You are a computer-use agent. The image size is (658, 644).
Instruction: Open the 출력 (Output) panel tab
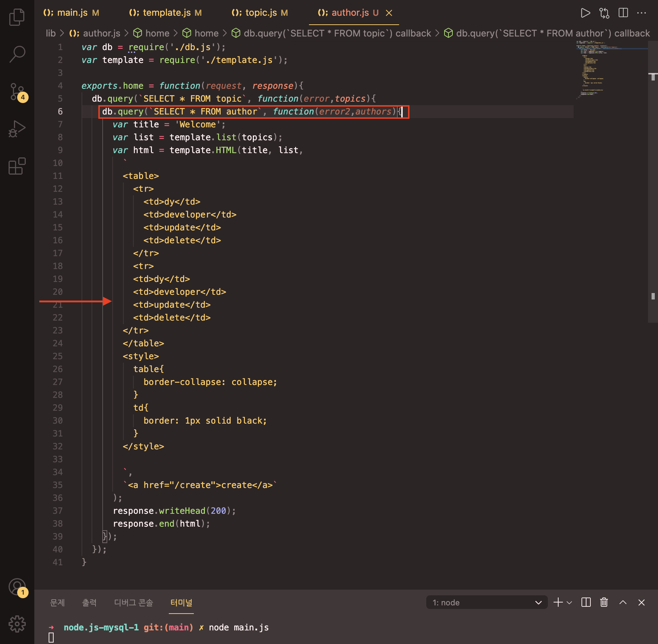click(x=89, y=602)
